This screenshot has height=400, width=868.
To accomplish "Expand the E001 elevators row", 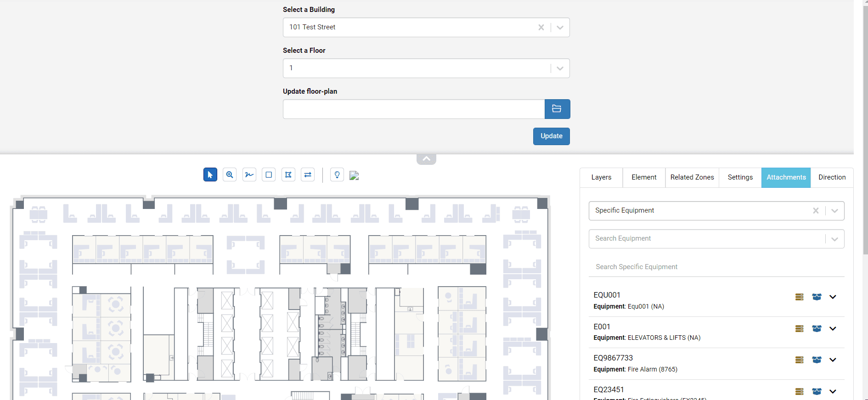I will pos(833,329).
